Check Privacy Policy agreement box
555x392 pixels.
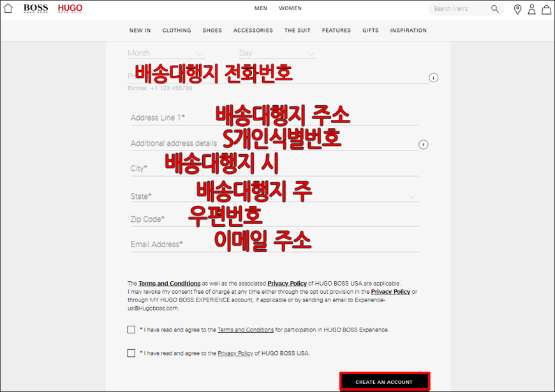(131, 353)
